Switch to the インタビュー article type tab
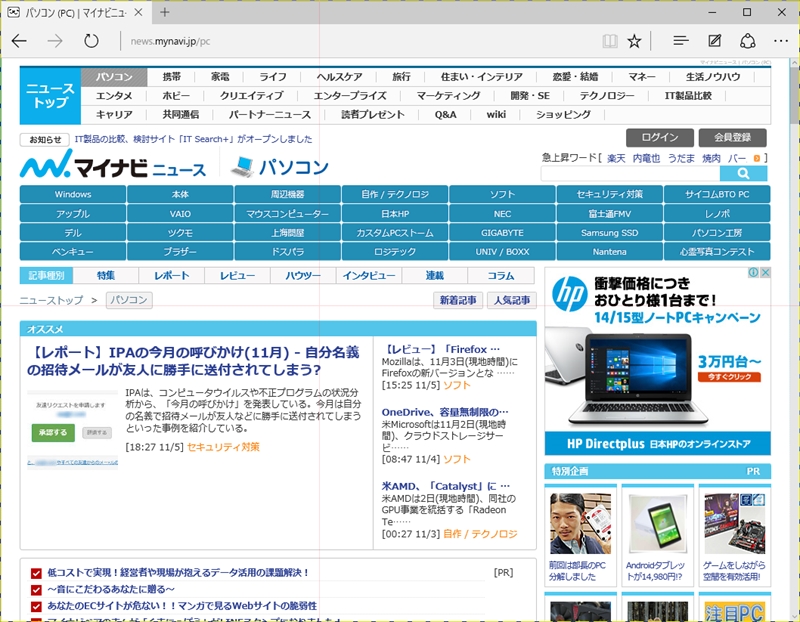The image size is (800, 622). [369, 276]
